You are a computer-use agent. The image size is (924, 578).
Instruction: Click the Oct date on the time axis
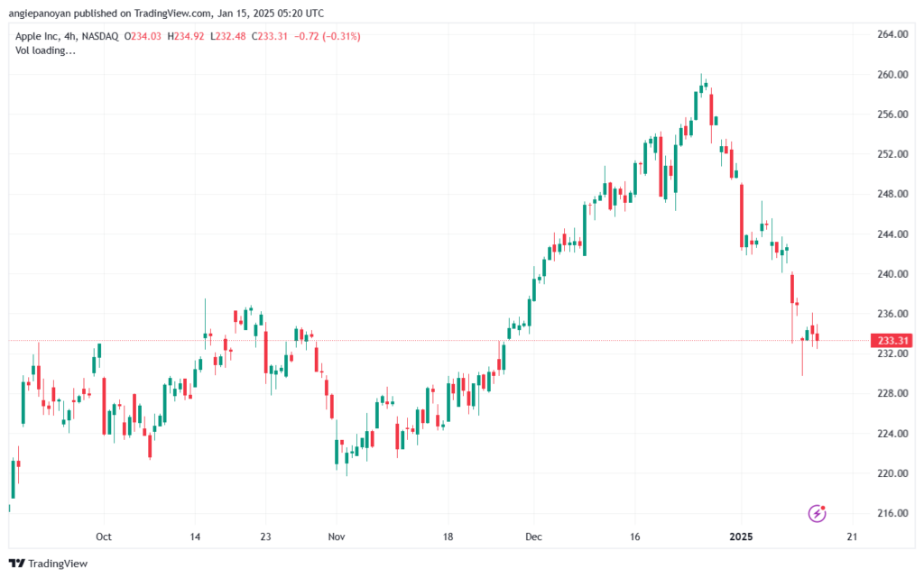click(x=104, y=537)
